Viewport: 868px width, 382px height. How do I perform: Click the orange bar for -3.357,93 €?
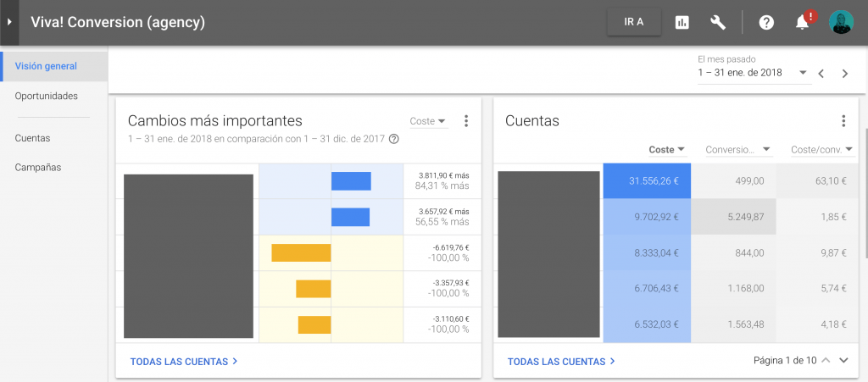[x=314, y=289]
